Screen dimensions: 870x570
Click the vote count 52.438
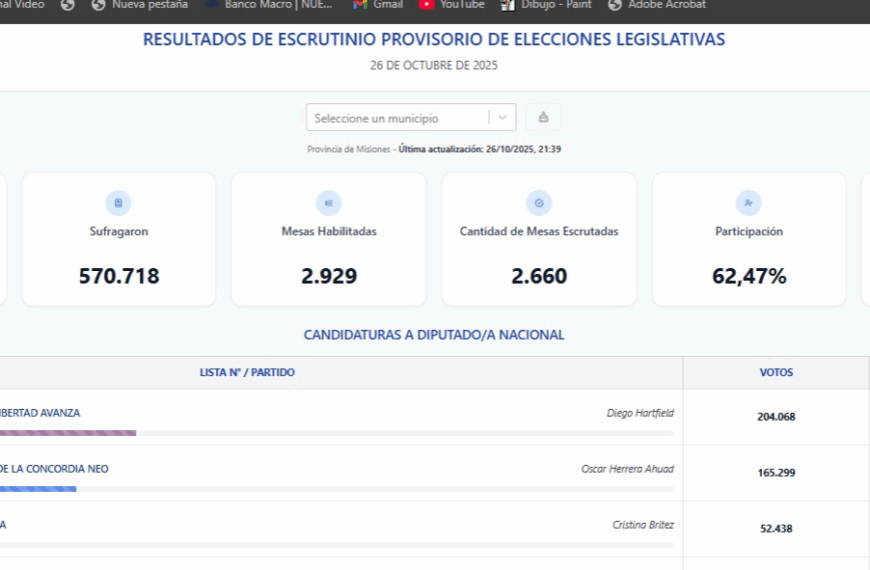[776, 529]
